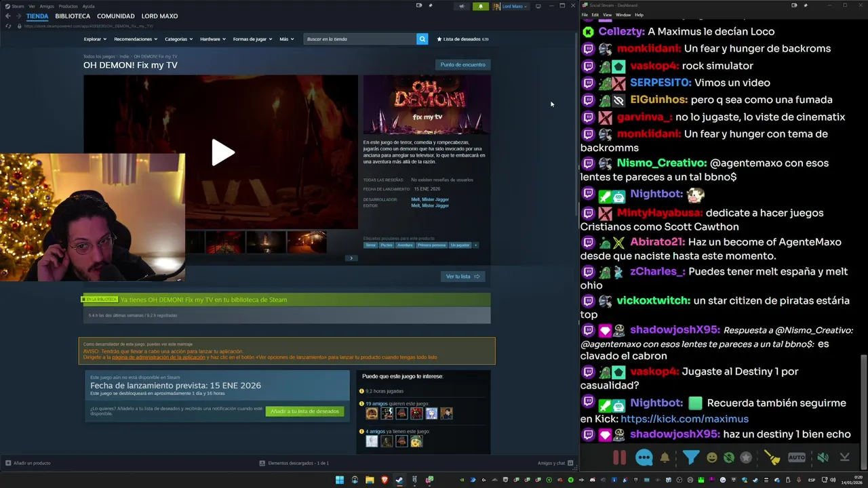This screenshot has width=868, height=488.
Task: Click the OH DEMON capsule image
Action: point(427,104)
